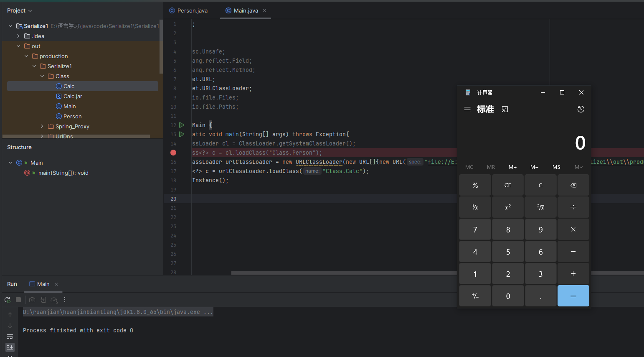Rerun Main in the Run panel
This screenshot has width=644, height=357.
pos(8,300)
